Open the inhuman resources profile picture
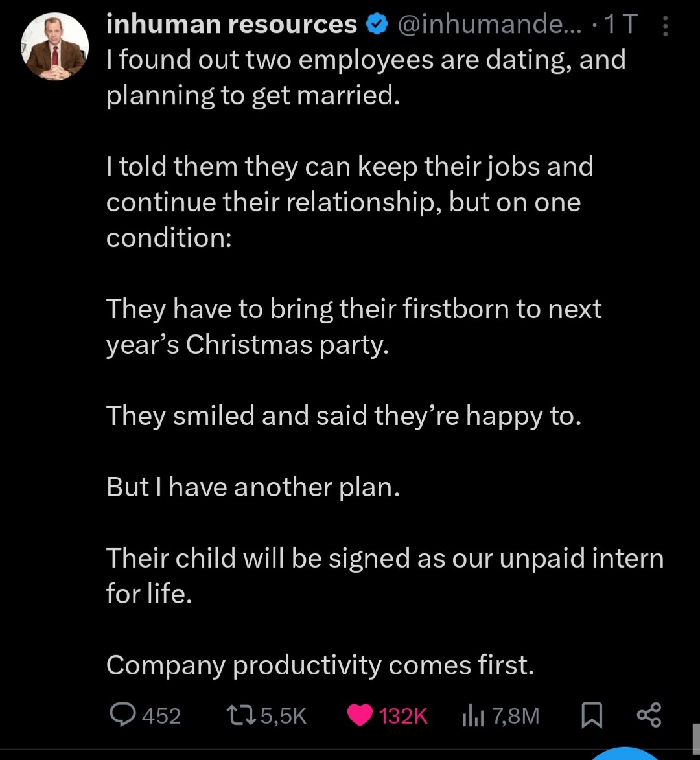Image resolution: width=700 pixels, height=760 pixels. coord(54,47)
